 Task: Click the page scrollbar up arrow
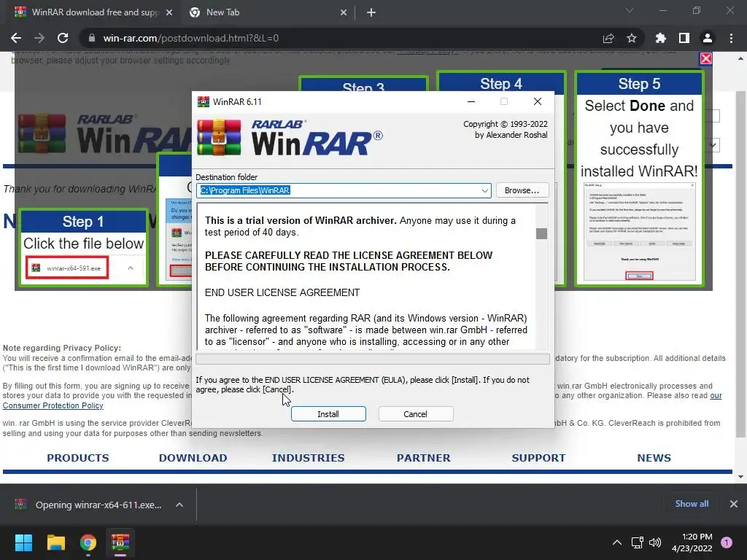pos(740,59)
